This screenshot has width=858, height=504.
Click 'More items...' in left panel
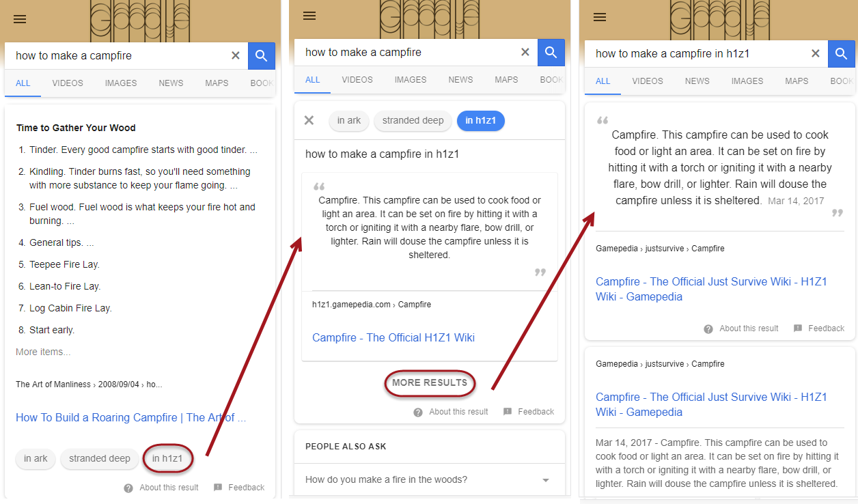click(x=43, y=352)
